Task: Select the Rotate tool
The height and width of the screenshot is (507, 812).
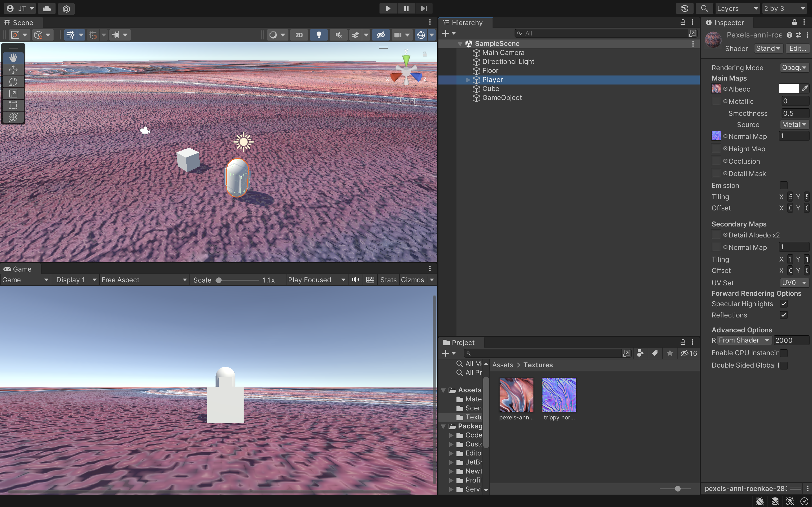Action: click(x=13, y=81)
